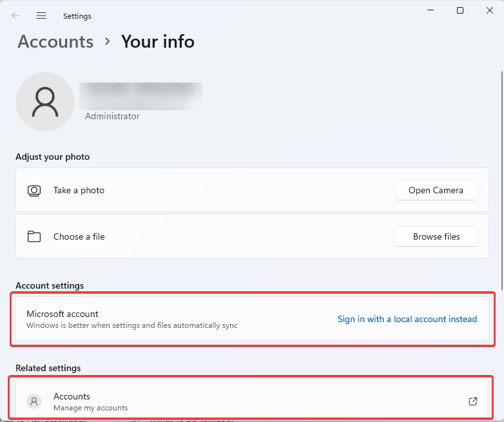
Task: Go to the Accounts breadcrumb
Action: point(55,41)
